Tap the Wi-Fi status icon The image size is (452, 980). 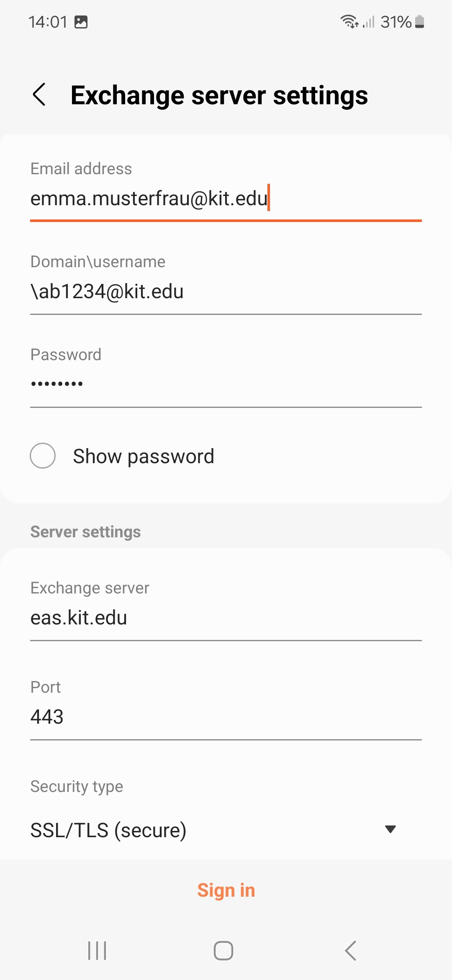pos(349,21)
